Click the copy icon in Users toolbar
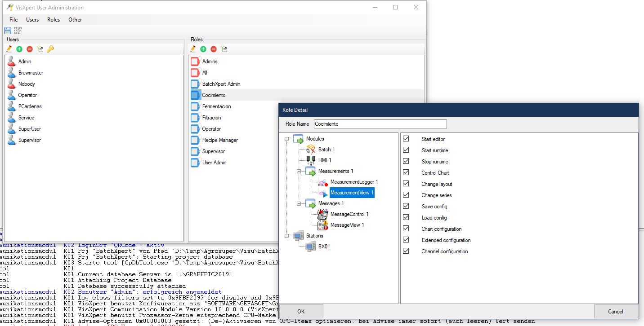Image resolution: width=644 pixels, height=326 pixels. 40,49
